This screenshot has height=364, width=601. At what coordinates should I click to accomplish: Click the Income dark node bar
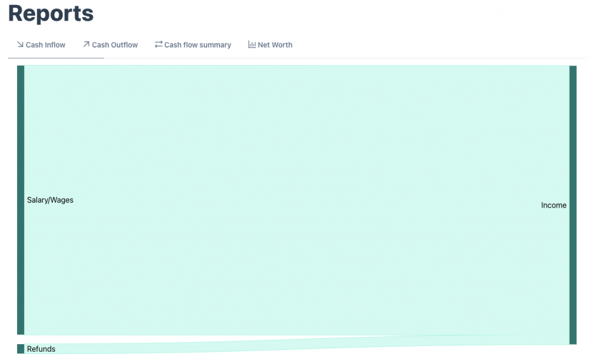point(573,205)
